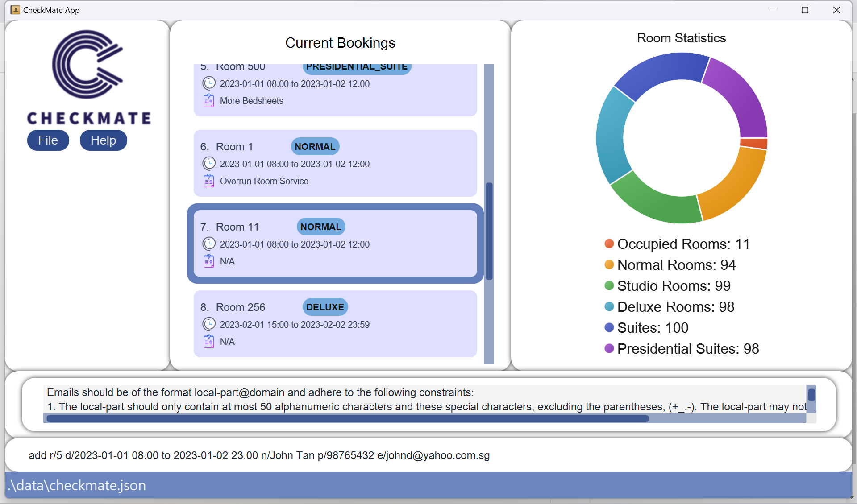Click the green Studio Rooms legend dot

609,285
